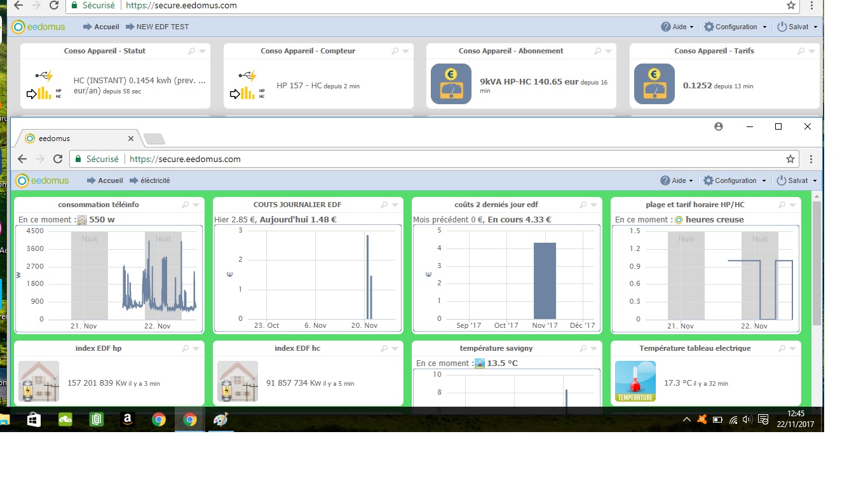This screenshot has width=868, height=488.
Task: Open the front Chrome window three-dot menu
Action: [811, 159]
